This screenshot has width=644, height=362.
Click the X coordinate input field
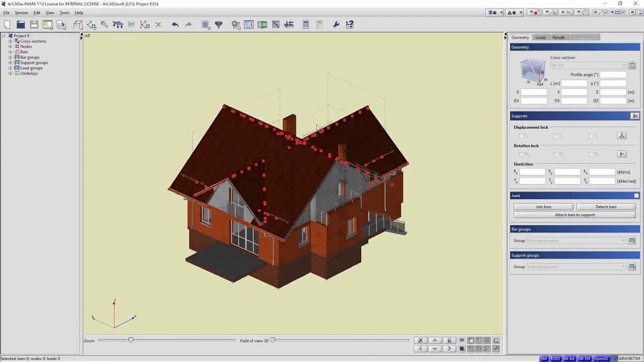tap(534, 92)
